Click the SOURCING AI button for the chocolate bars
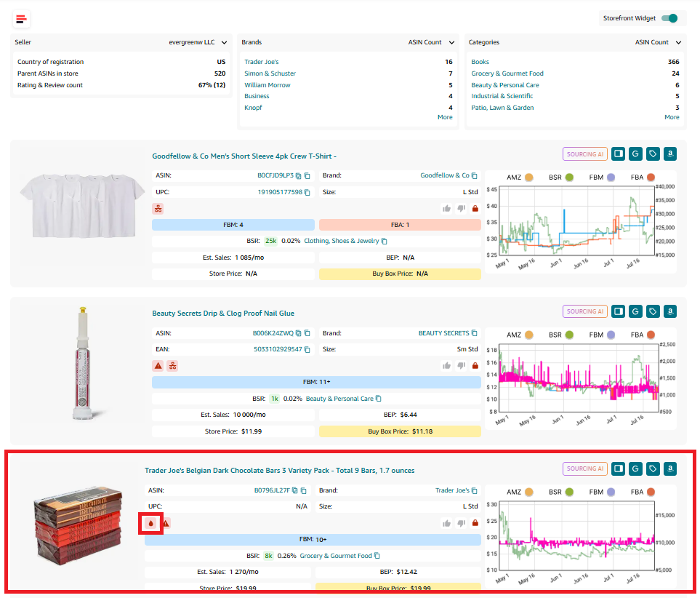 pyautogui.click(x=584, y=469)
